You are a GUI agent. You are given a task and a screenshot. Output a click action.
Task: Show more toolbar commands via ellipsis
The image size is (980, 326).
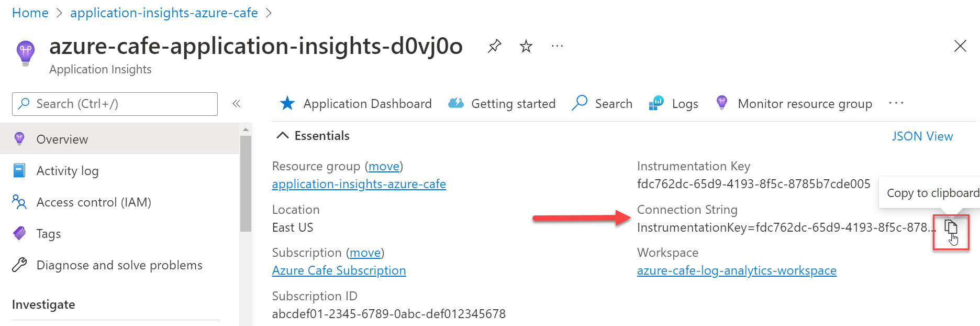pos(896,104)
